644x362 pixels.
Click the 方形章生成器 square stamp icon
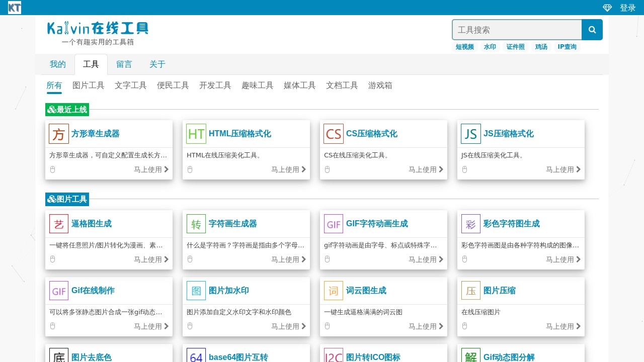[58, 134]
